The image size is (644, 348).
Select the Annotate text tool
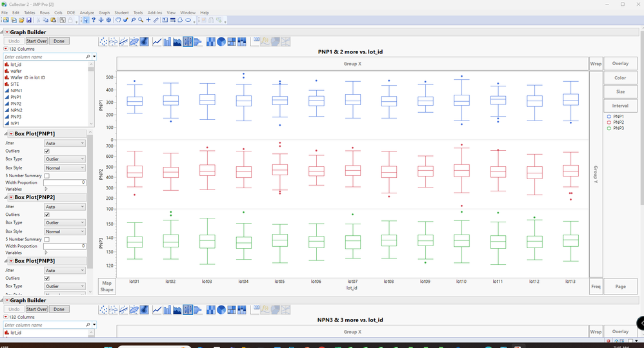click(x=165, y=20)
